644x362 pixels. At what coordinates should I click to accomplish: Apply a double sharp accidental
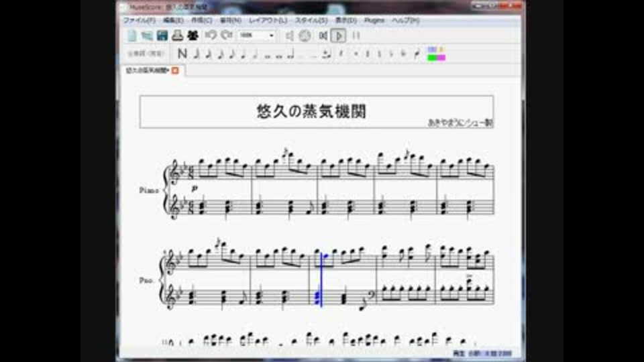356,54
